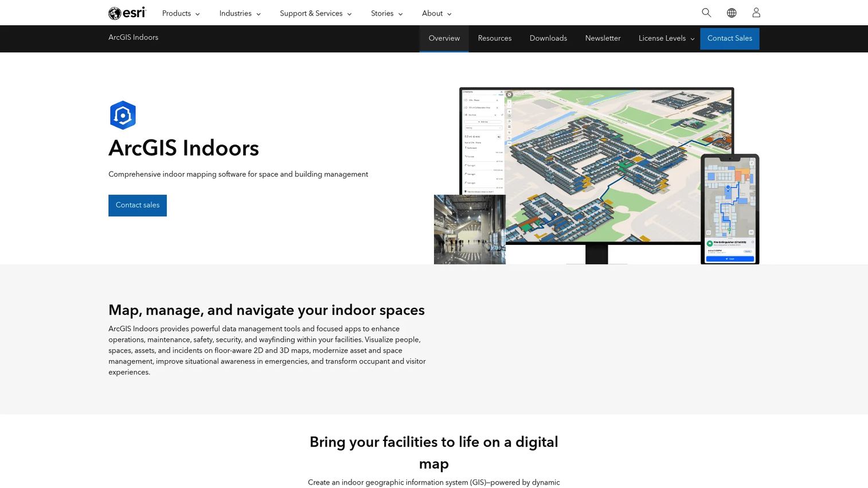Go to the Resources tab
The width and height of the screenshot is (868, 488).
point(495,38)
